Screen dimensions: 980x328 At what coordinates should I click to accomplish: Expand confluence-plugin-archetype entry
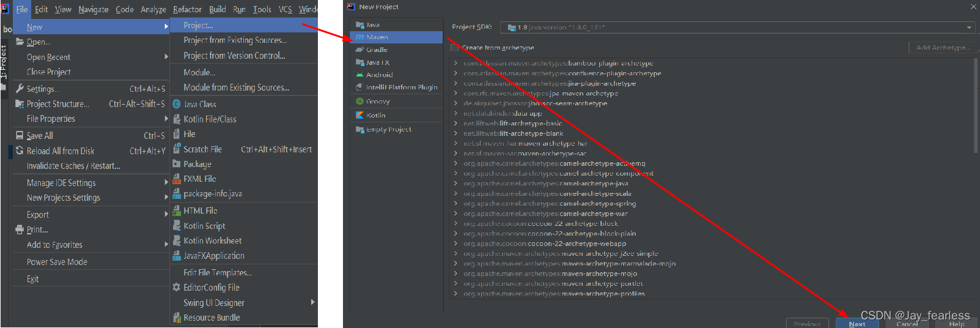455,73
